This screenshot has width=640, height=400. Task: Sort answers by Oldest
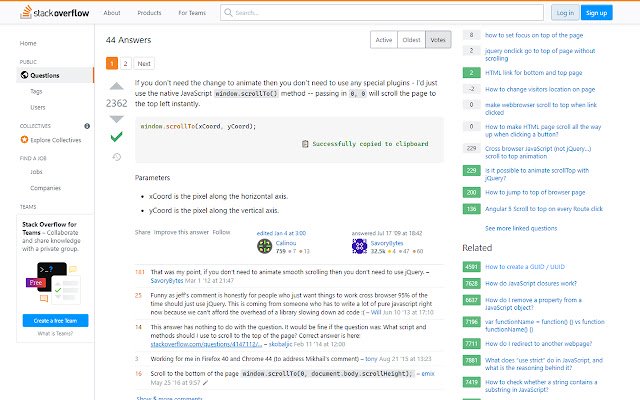(x=411, y=40)
